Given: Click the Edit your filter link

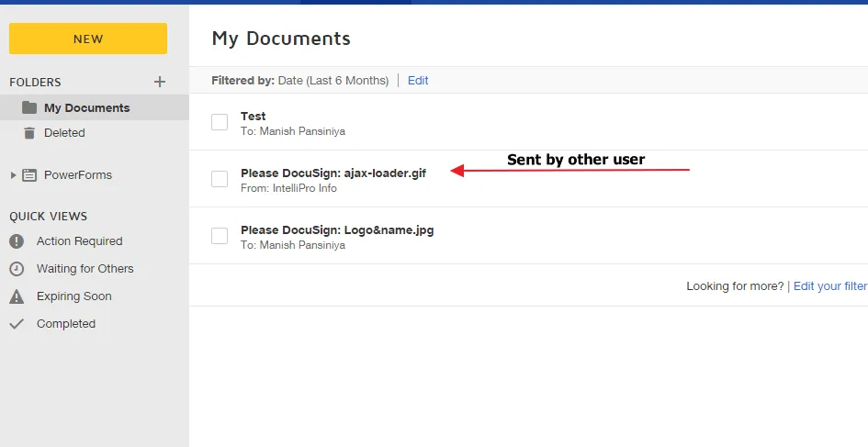Looking at the screenshot, I should pos(829,286).
